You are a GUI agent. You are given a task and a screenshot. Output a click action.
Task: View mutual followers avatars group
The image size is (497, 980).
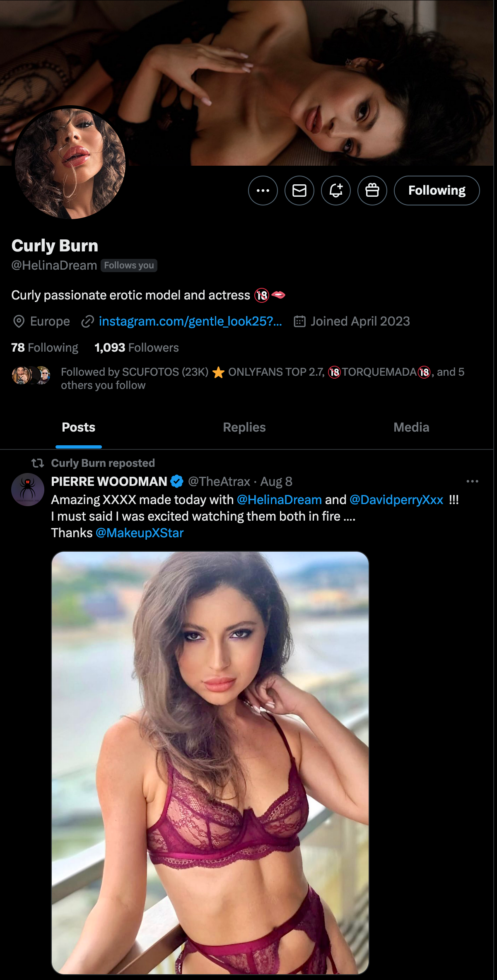tap(31, 375)
